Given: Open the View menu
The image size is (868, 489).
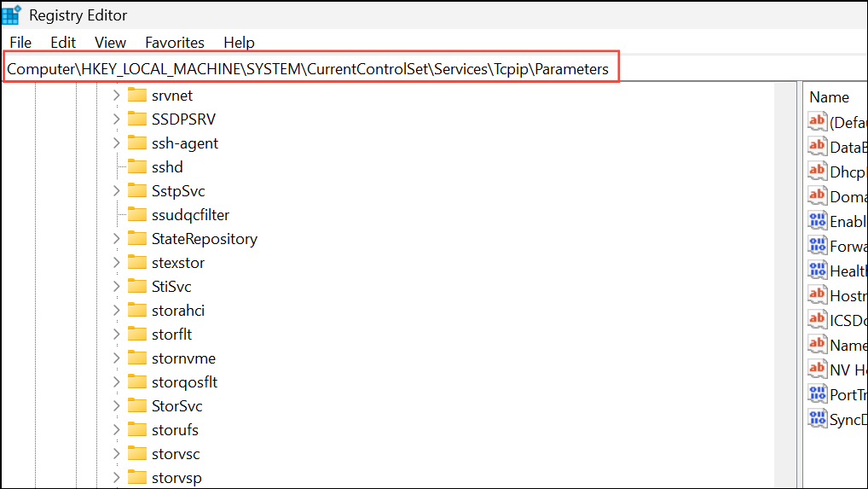Looking at the screenshot, I should [110, 43].
